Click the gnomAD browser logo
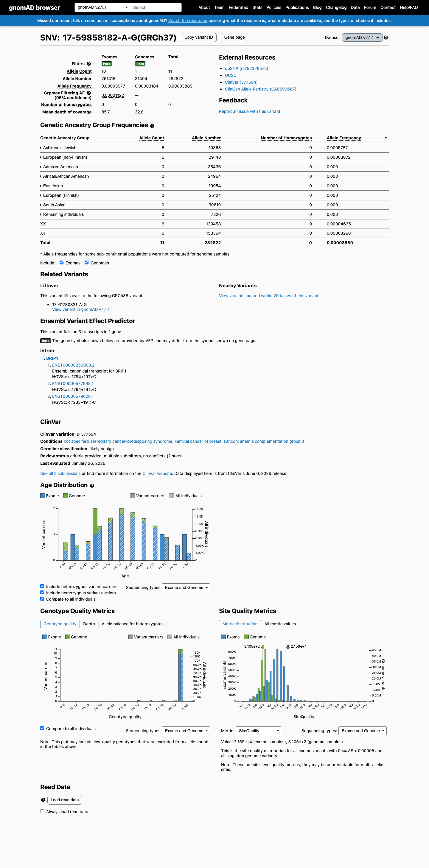 point(34,7)
